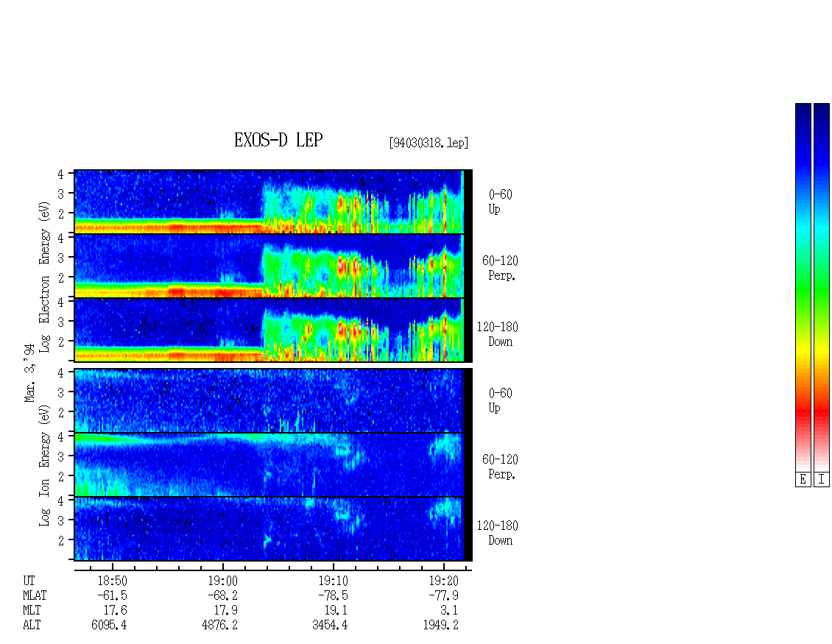The height and width of the screenshot is (644, 832).
Task: Click the MLT value 17.9
Action: click(x=225, y=610)
